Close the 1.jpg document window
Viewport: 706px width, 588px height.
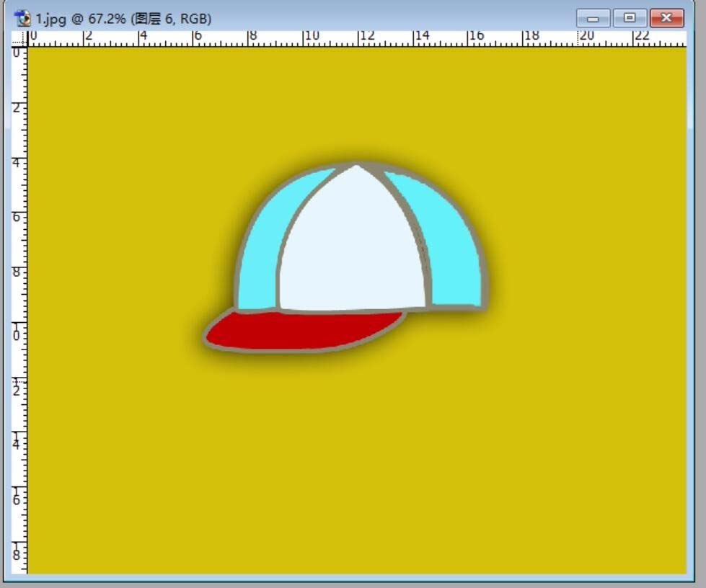click(666, 18)
